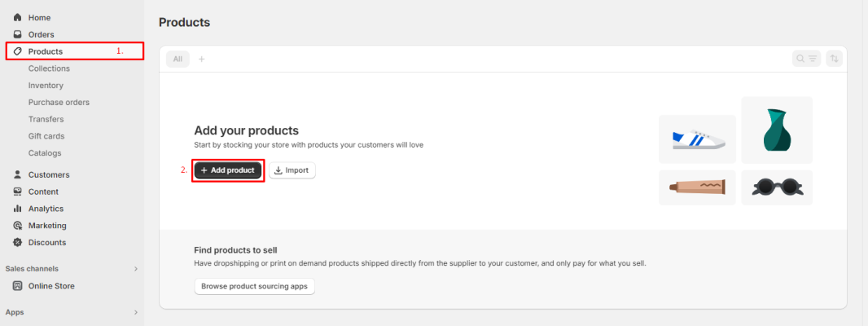868x326 pixels.
Task: Select the Customers person icon
Action: (x=17, y=174)
